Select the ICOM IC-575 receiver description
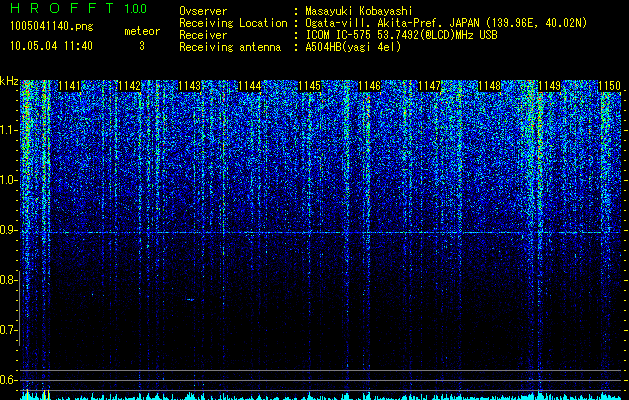 [x=401, y=35]
